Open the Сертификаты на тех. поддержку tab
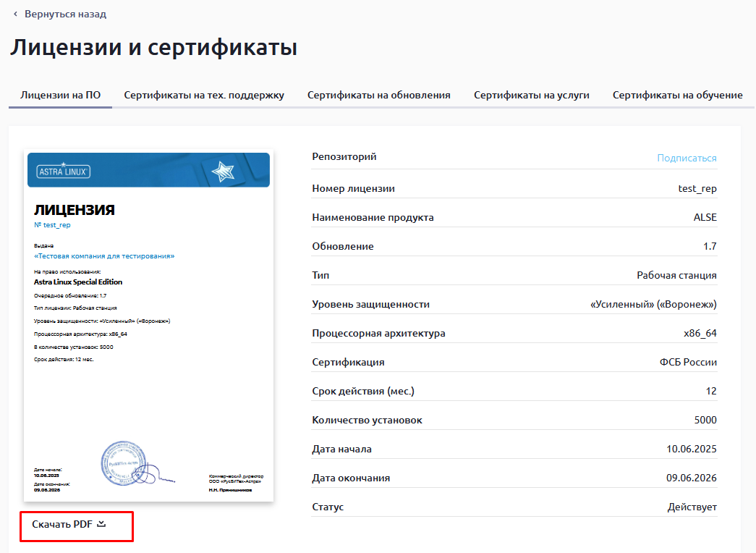The image size is (756, 553). (x=204, y=95)
